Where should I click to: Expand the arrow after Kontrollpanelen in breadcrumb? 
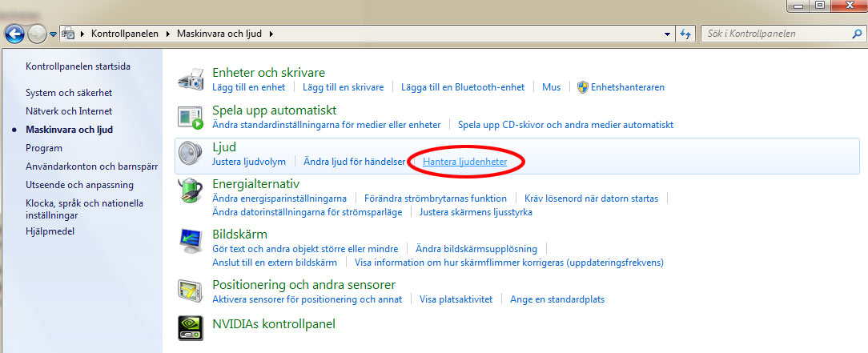168,34
